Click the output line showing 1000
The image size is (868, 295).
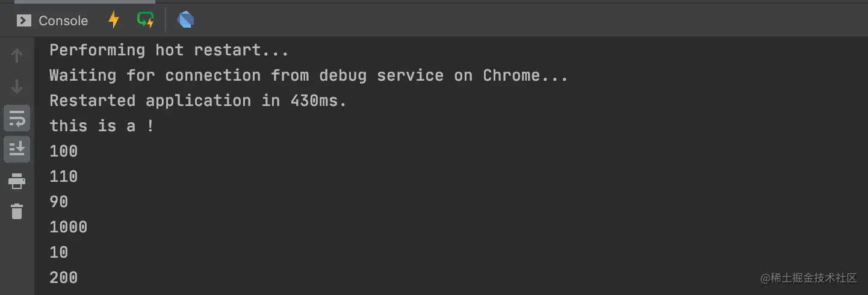(69, 227)
